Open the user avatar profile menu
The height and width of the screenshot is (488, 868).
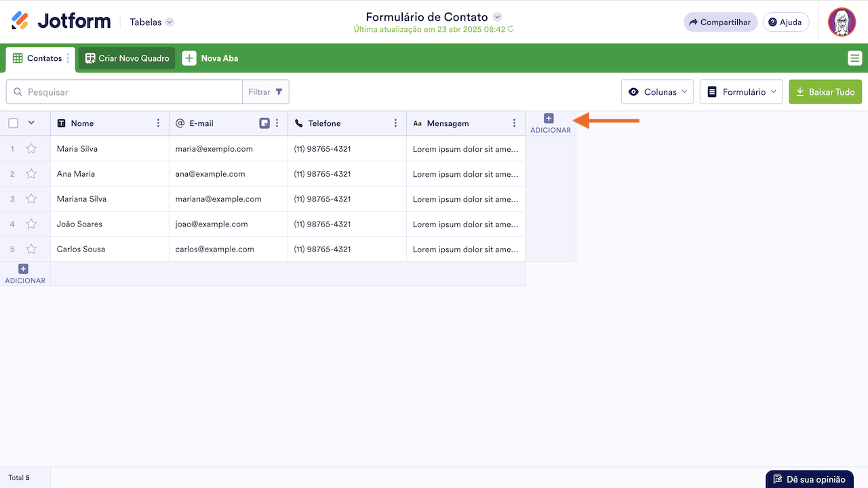click(842, 22)
